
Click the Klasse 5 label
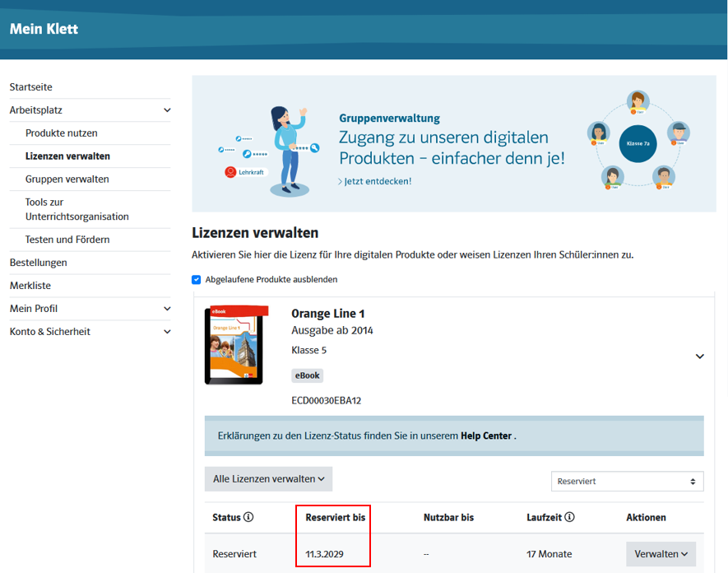click(308, 350)
